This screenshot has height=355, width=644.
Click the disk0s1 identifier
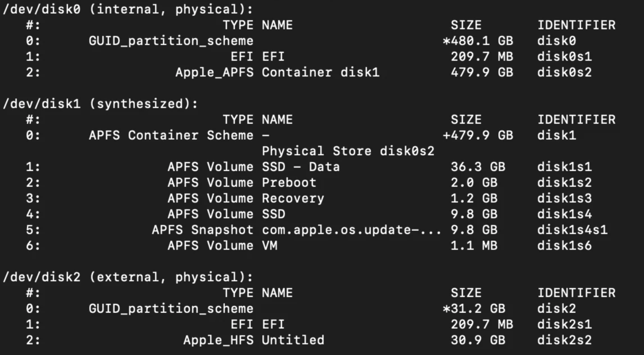click(564, 57)
